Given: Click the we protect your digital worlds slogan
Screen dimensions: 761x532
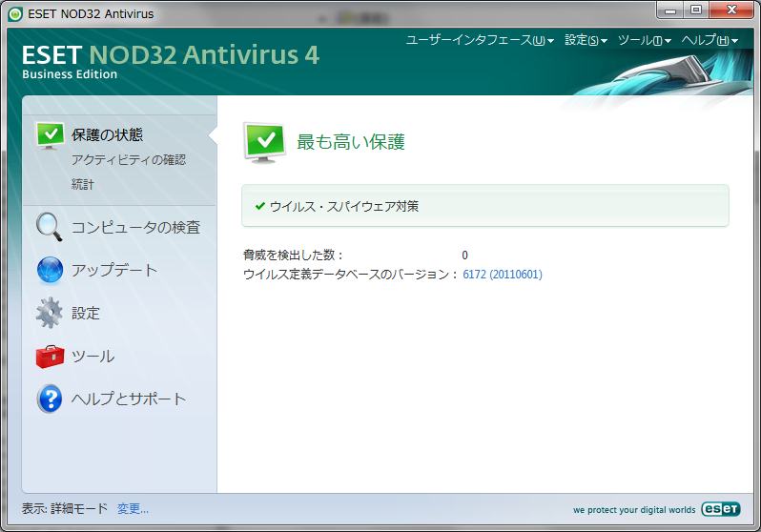Looking at the screenshot, I should pyautogui.click(x=634, y=510).
